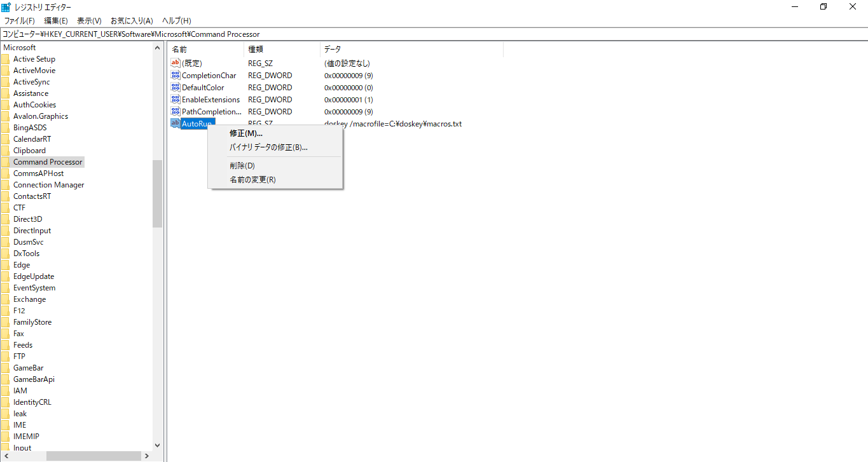Click the Assistance folder icon
Viewport: 868px width, 462px height.
click(x=5, y=93)
